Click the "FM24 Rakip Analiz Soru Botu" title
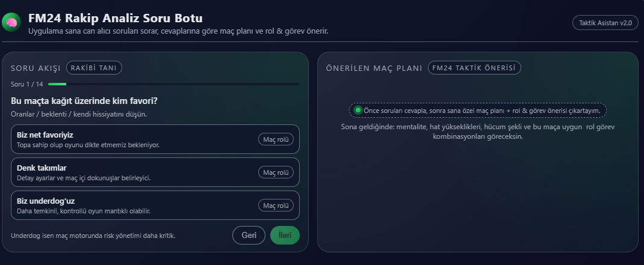The image size is (644, 265). (116, 18)
